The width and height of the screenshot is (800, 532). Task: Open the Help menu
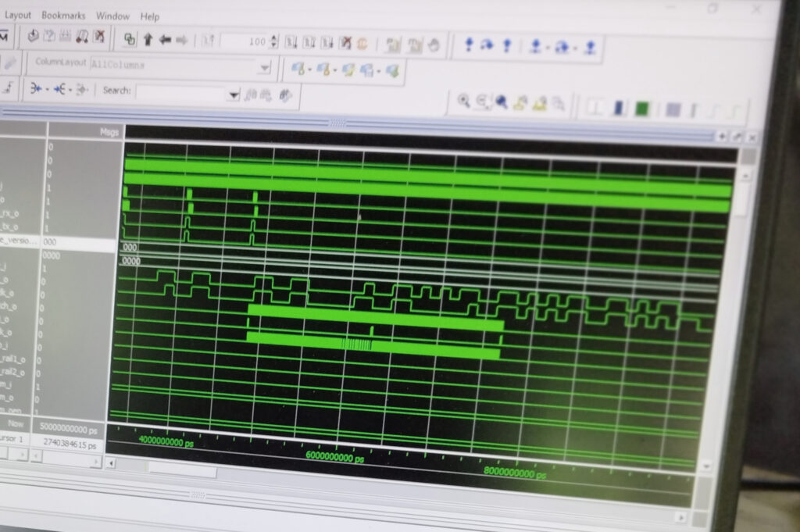pos(149,17)
